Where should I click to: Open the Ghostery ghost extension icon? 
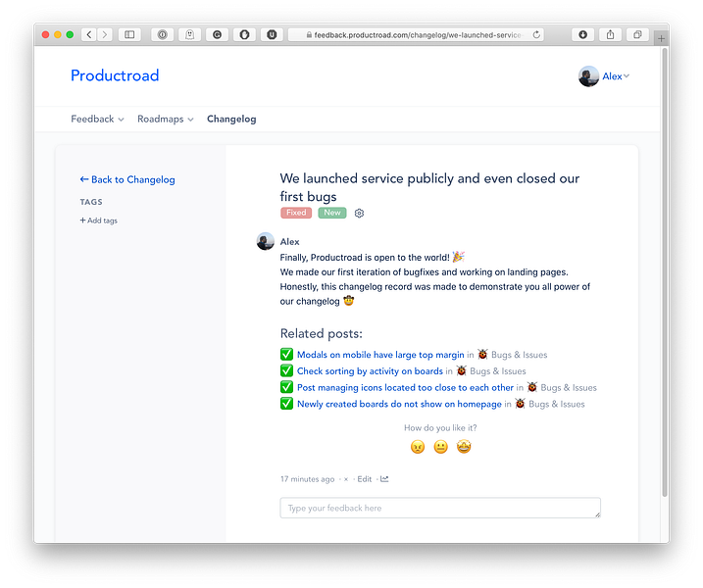189,34
